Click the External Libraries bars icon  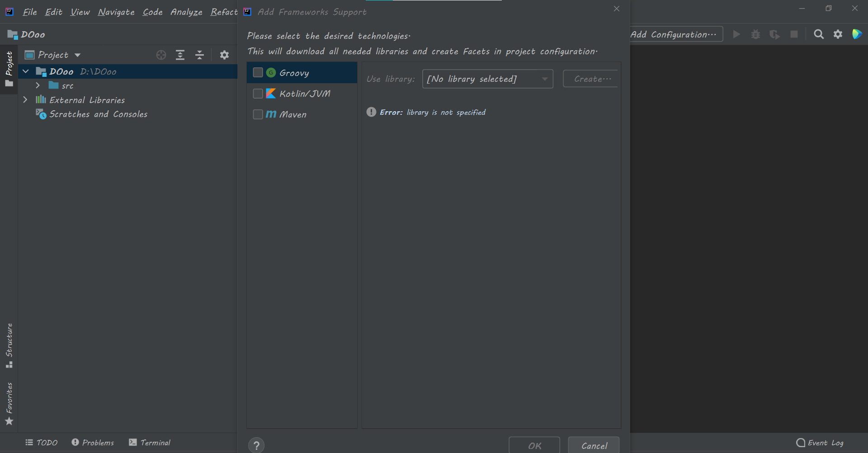pyautogui.click(x=41, y=99)
